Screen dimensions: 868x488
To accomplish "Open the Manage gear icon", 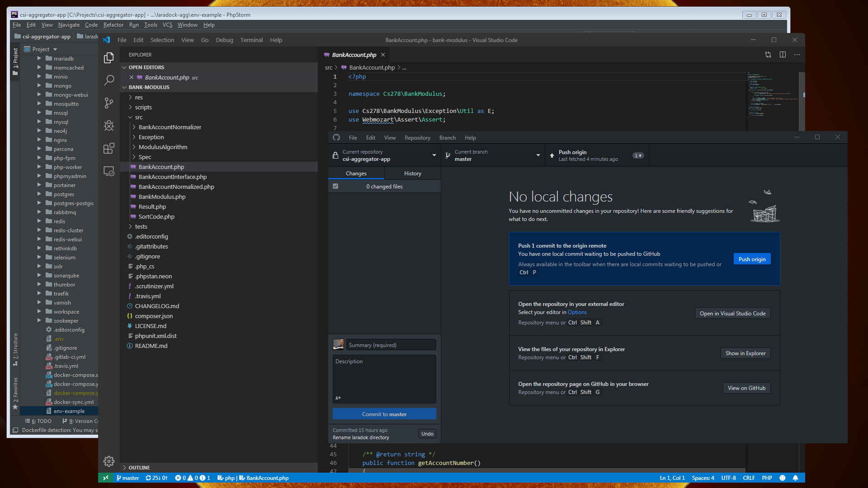I will click(x=109, y=461).
